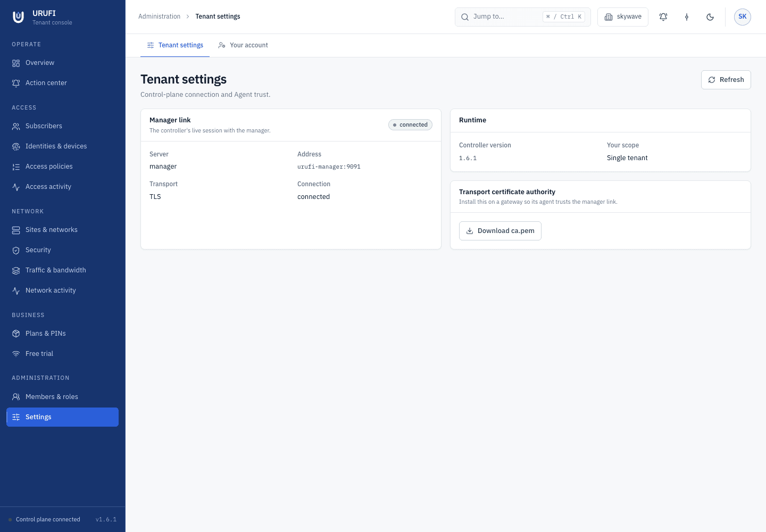Click the v1.6.1 version label in the sidebar footer
This screenshot has width=766, height=532.
click(106, 520)
